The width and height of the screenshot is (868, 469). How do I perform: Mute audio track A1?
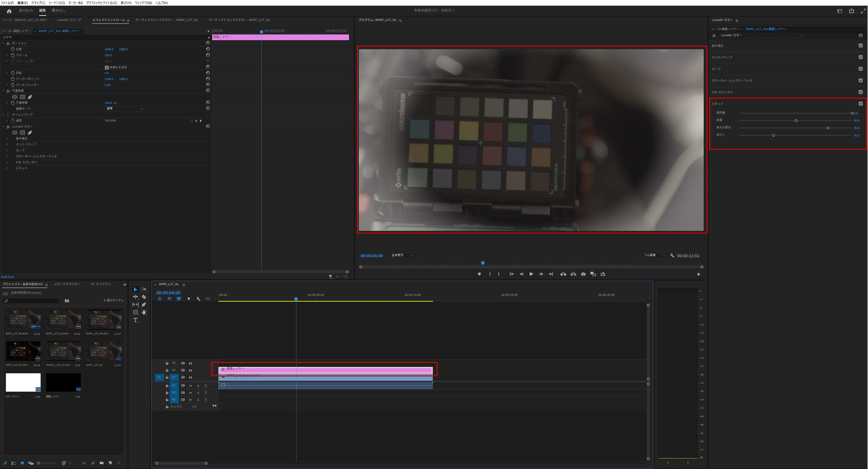(190, 386)
